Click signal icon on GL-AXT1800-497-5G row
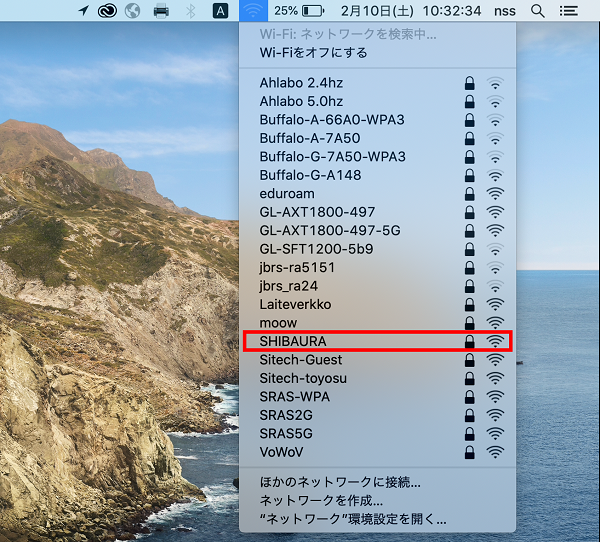 tap(495, 230)
